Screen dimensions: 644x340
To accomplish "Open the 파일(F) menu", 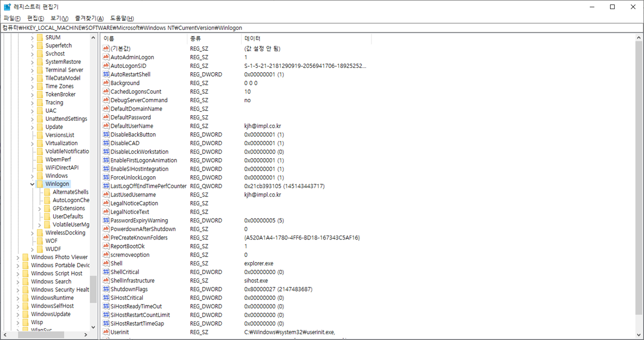I will point(12,19).
